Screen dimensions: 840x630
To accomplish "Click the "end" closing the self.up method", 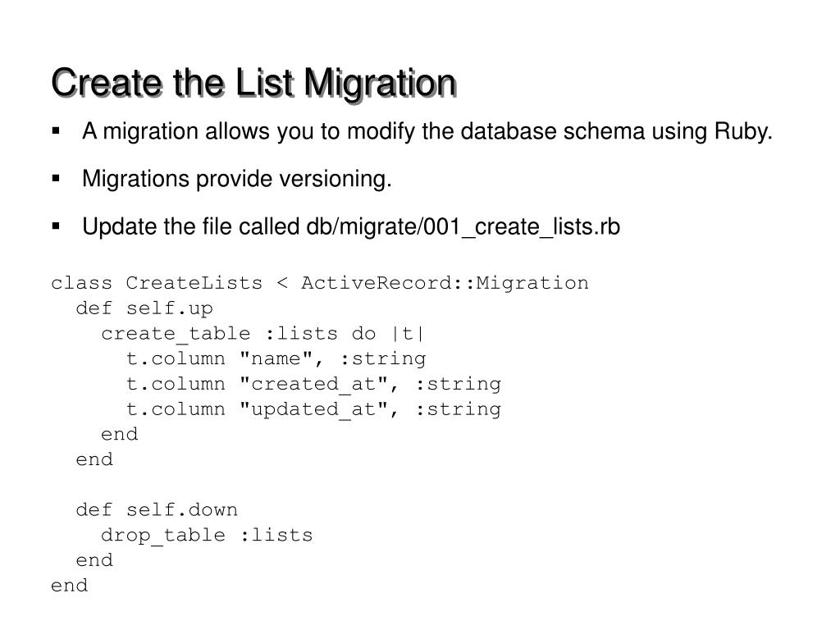I will [x=94, y=459].
